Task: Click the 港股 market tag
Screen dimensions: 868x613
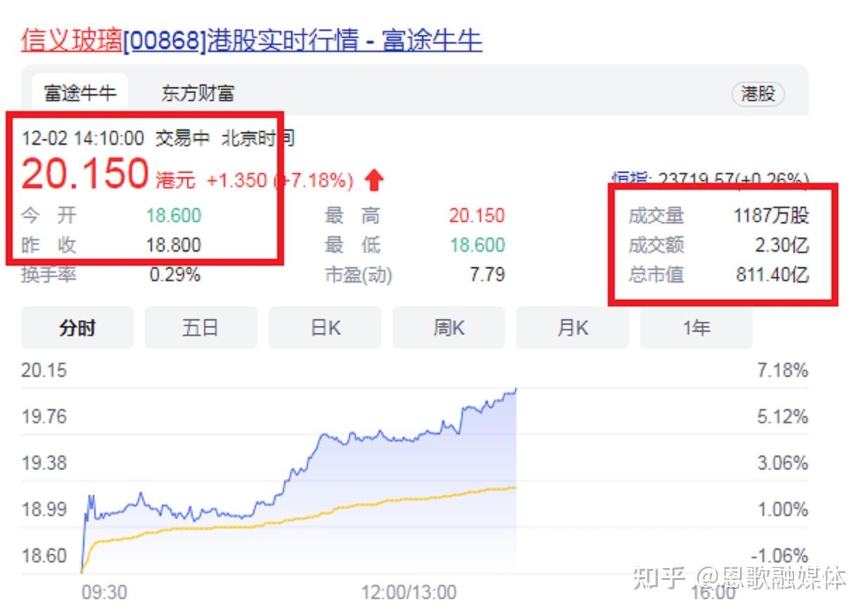Action: pos(758,93)
